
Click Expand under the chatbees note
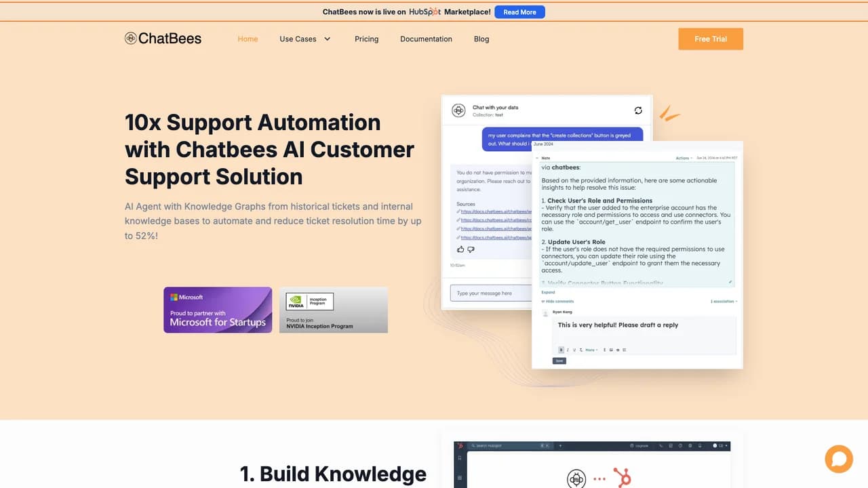click(548, 292)
